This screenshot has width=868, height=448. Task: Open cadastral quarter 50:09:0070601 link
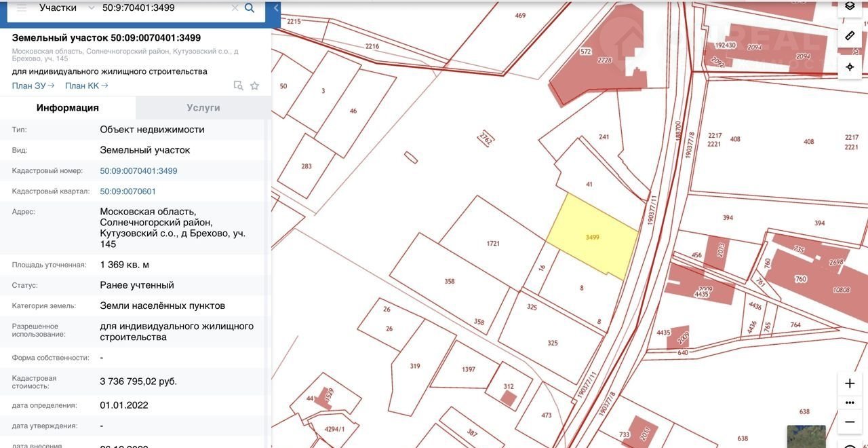coord(128,191)
